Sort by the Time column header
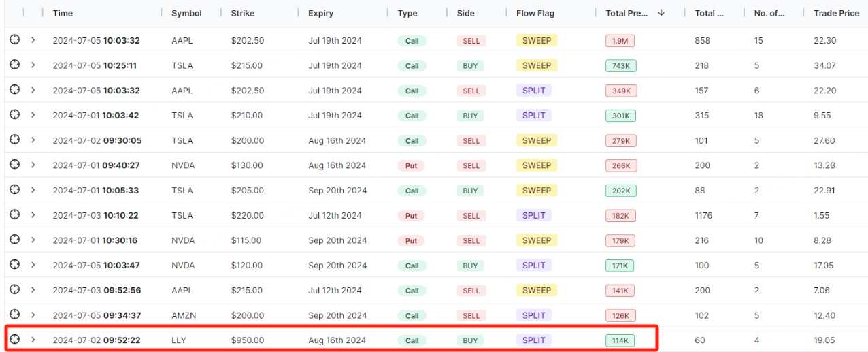The width and height of the screenshot is (868, 352). coord(63,13)
